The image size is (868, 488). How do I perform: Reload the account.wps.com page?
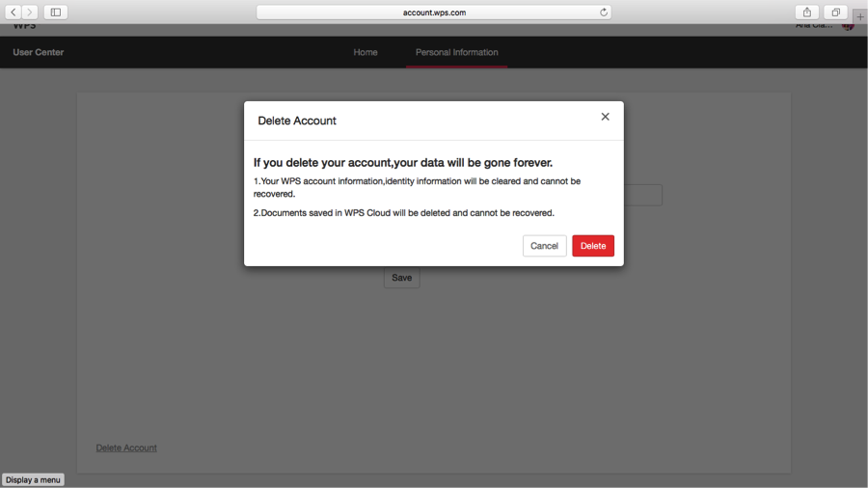click(604, 13)
